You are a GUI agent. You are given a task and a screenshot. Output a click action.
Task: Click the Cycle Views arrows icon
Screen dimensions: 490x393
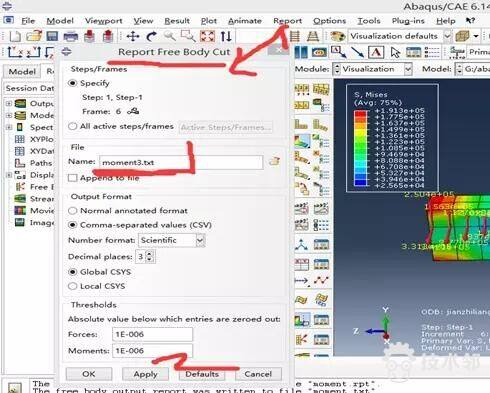tap(226, 36)
